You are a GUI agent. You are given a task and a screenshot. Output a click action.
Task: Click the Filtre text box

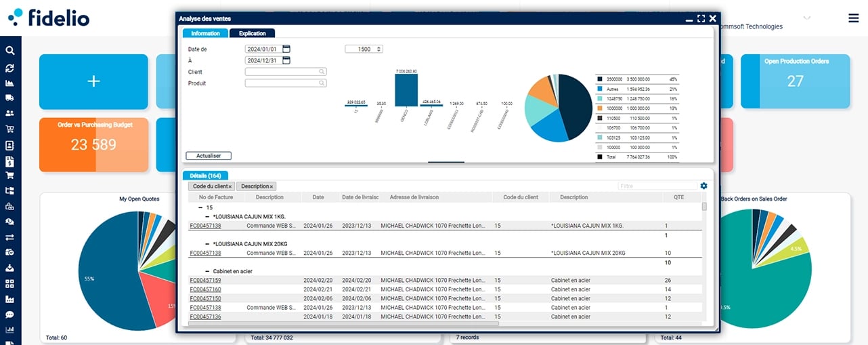pyautogui.click(x=657, y=186)
